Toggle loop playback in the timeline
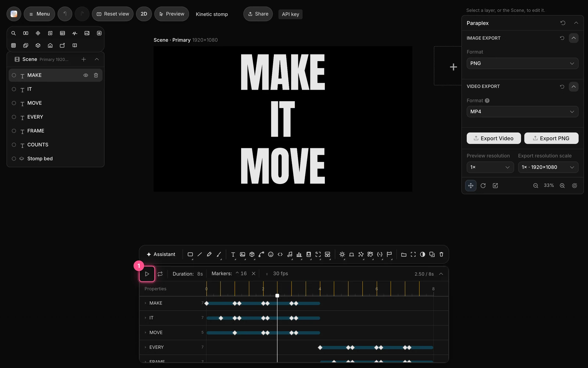The image size is (588, 368). tap(160, 274)
